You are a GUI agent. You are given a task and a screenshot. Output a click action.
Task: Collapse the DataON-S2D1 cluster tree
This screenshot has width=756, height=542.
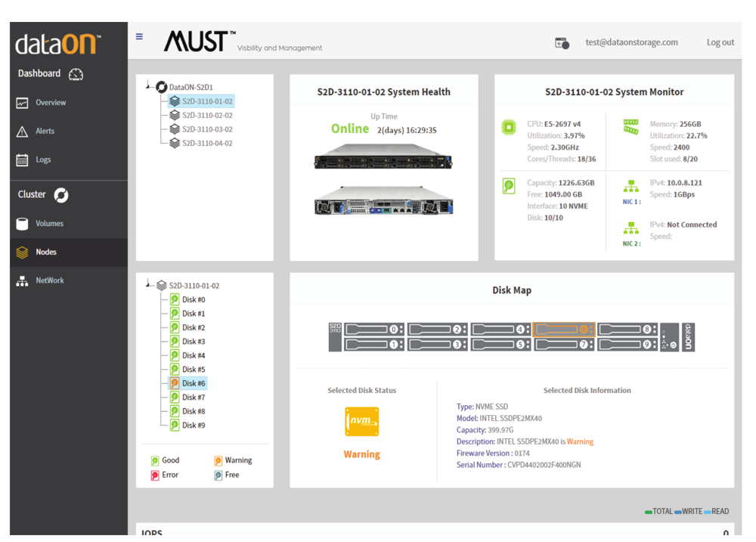(148, 86)
